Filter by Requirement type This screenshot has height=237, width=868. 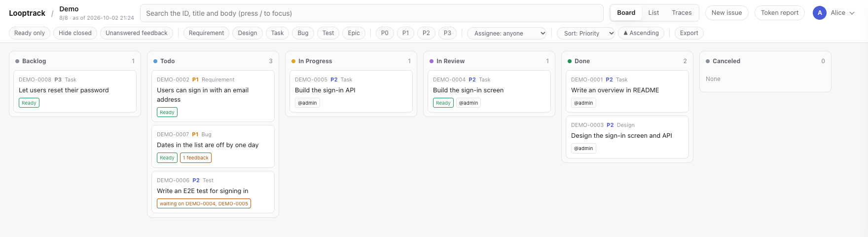[206, 33]
